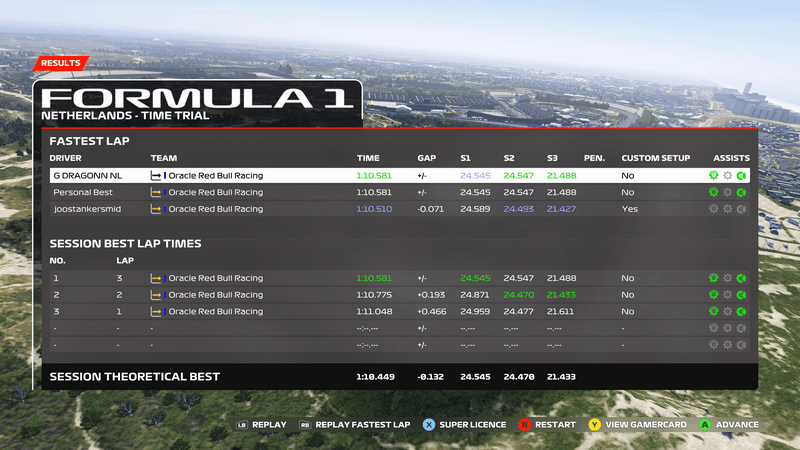
Task: Click gearbox cog icon in Personal Best row
Action: pos(728,192)
